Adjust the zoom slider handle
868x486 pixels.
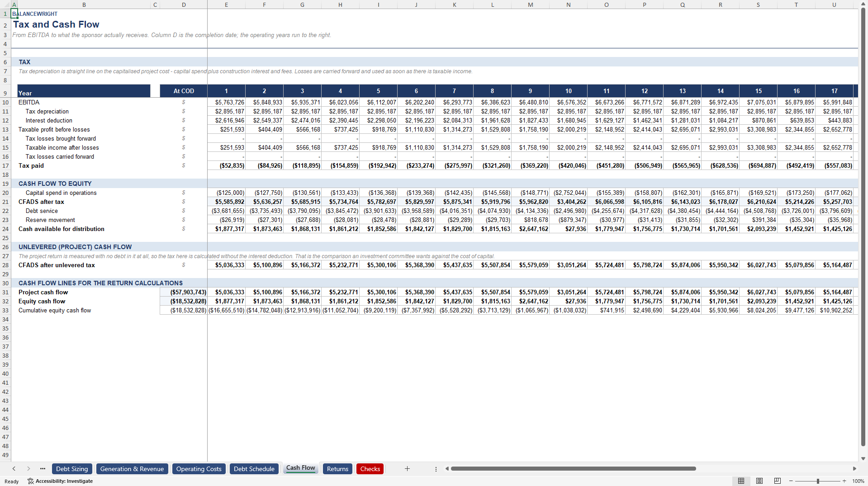[x=818, y=481]
